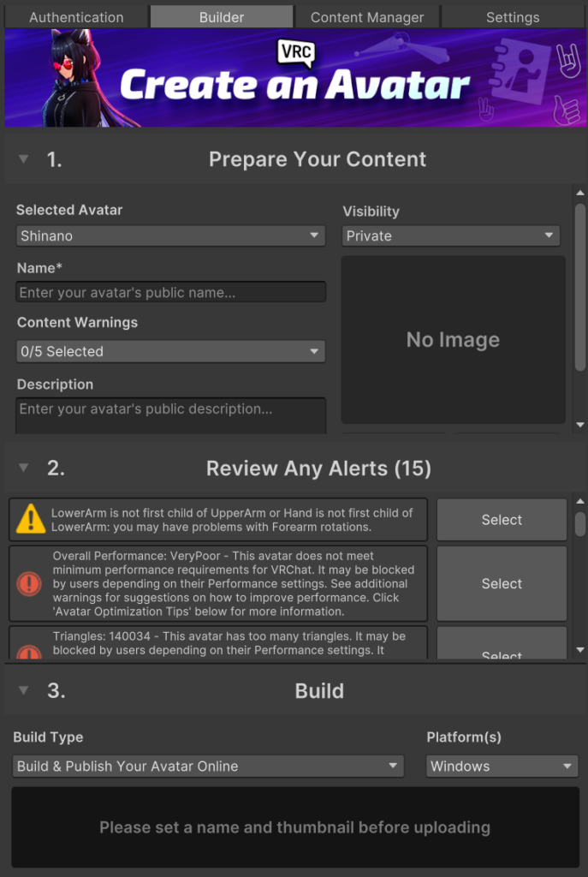Click the alerts list scrollbar thumb
Image resolution: width=588 pixels, height=877 pixels.
pyautogui.click(x=580, y=524)
